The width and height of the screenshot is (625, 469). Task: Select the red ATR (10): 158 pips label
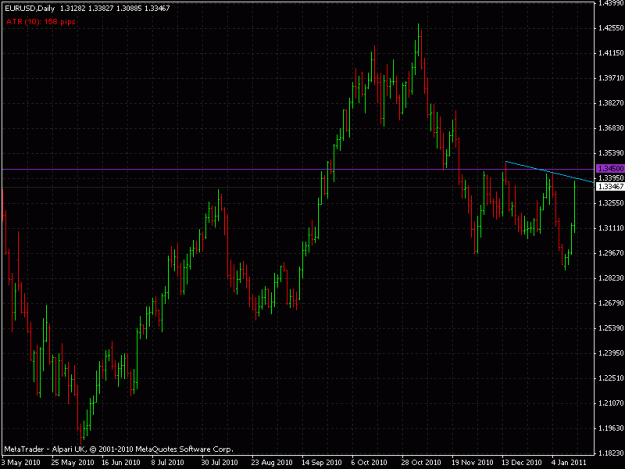tap(41, 22)
